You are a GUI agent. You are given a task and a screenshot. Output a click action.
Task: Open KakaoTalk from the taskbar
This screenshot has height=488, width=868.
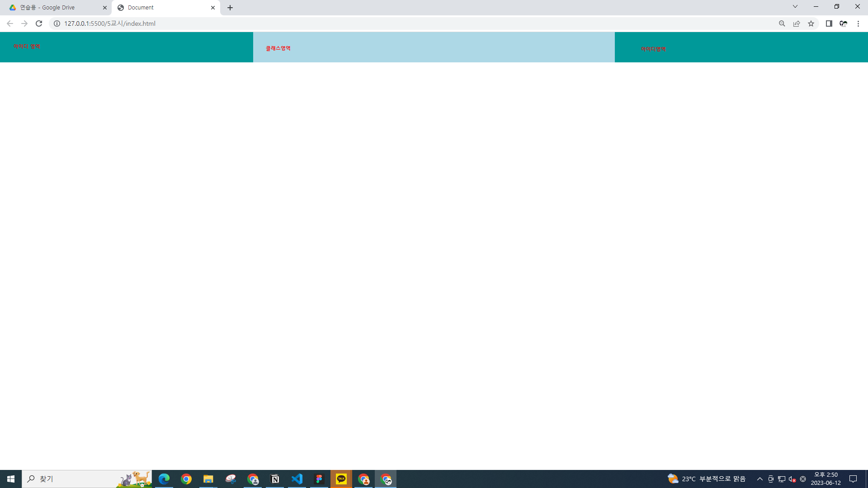point(341,479)
